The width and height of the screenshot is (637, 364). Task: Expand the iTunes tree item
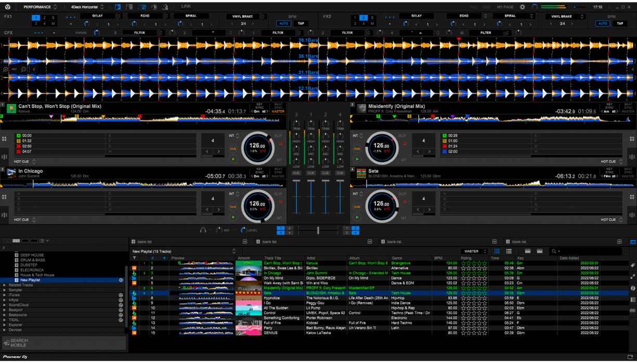click(4, 295)
